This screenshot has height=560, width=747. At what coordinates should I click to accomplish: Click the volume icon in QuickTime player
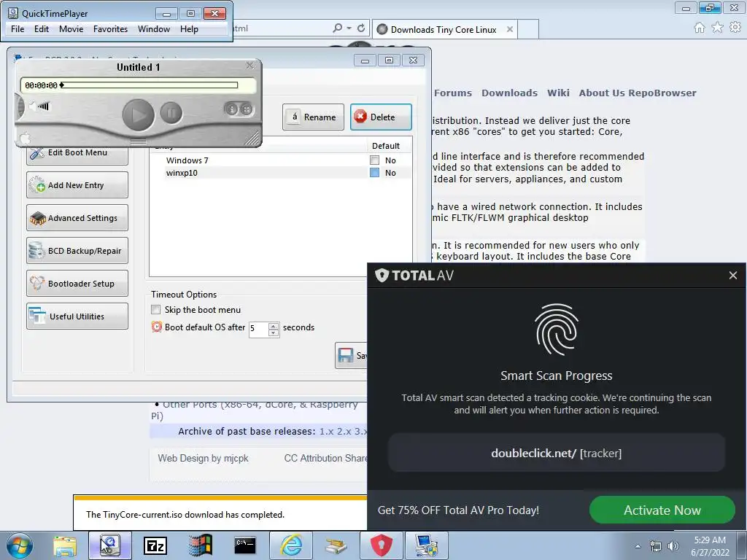point(39,106)
